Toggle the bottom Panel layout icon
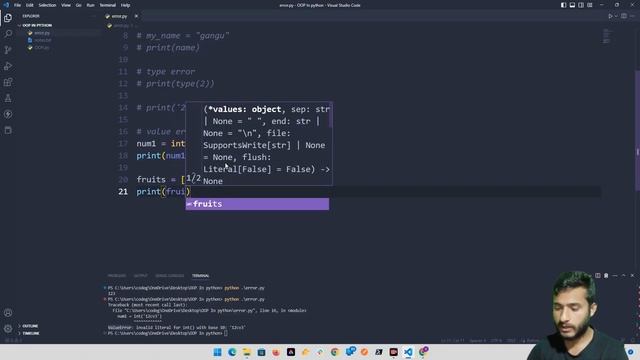The image size is (640, 360). point(572,5)
